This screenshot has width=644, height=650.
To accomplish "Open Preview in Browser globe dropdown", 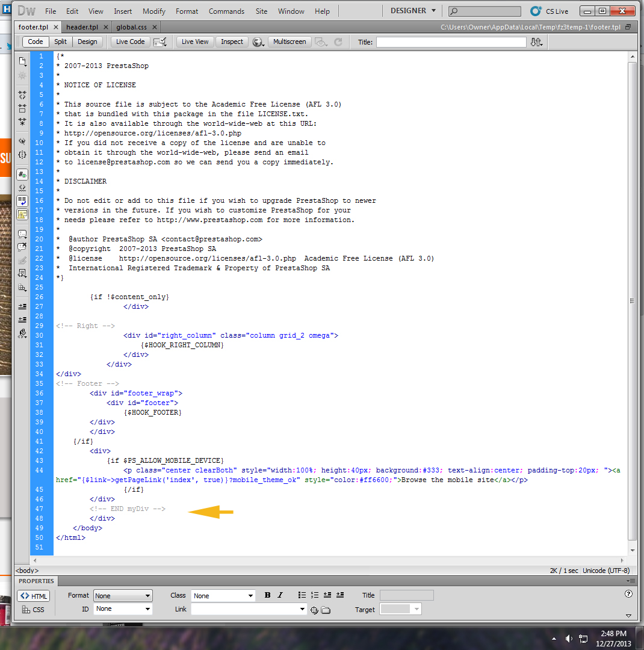I will point(258,42).
